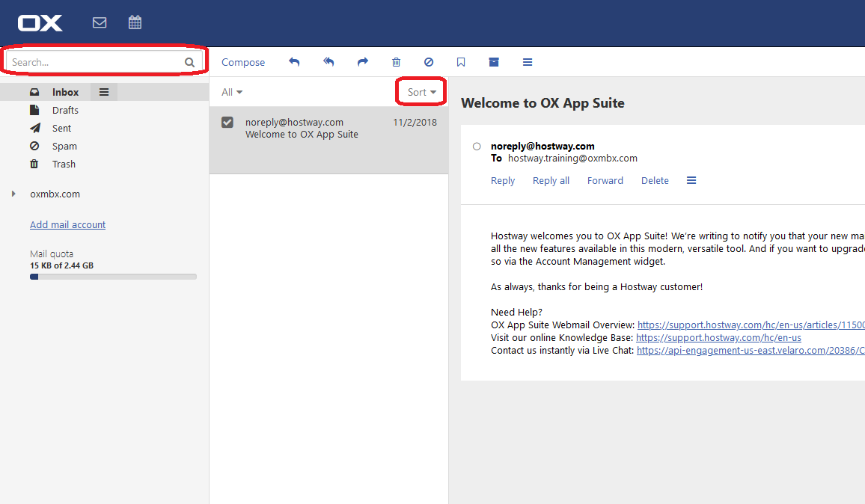Click the mail quota usage bar
The width and height of the screenshot is (865, 504).
113,277
